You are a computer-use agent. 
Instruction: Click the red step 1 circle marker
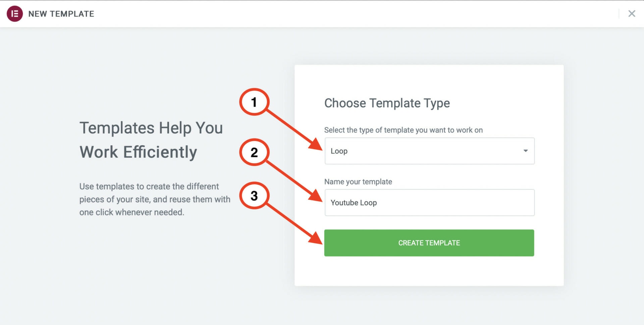pyautogui.click(x=254, y=102)
